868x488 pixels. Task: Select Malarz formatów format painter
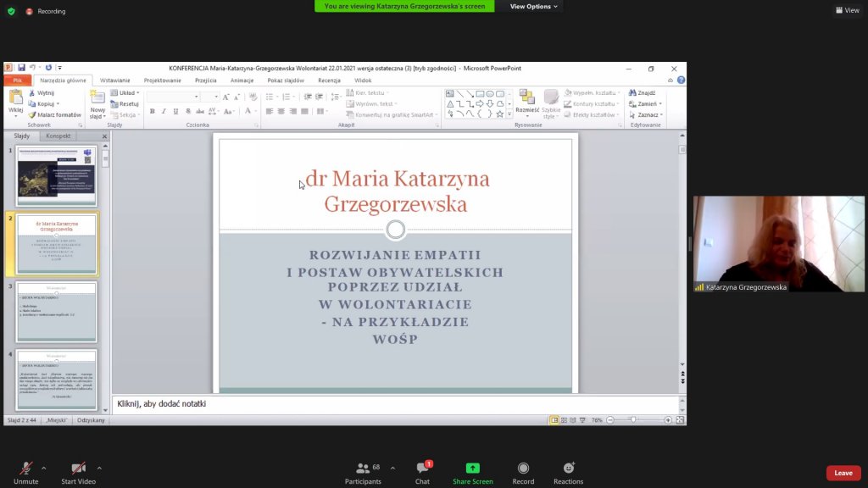[x=55, y=114]
